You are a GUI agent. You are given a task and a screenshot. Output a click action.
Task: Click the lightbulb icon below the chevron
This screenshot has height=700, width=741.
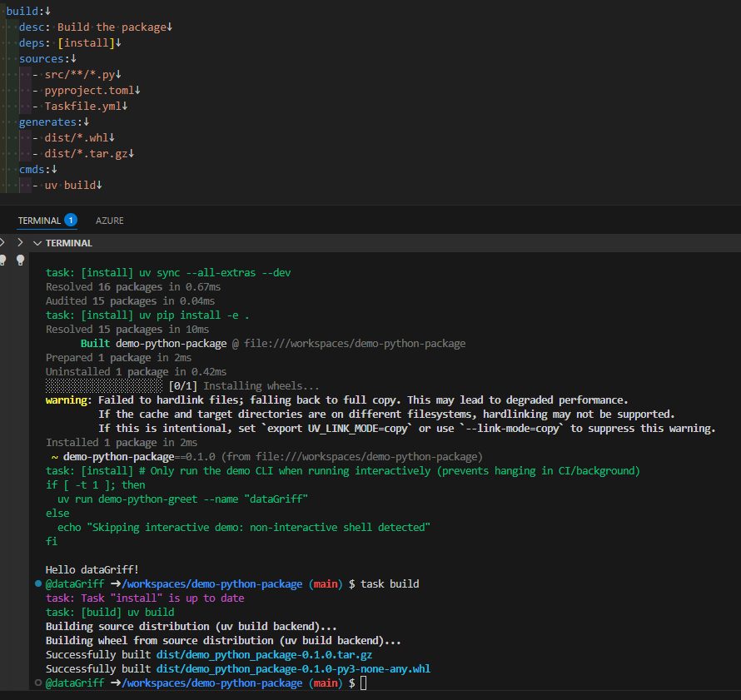[20, 261]
